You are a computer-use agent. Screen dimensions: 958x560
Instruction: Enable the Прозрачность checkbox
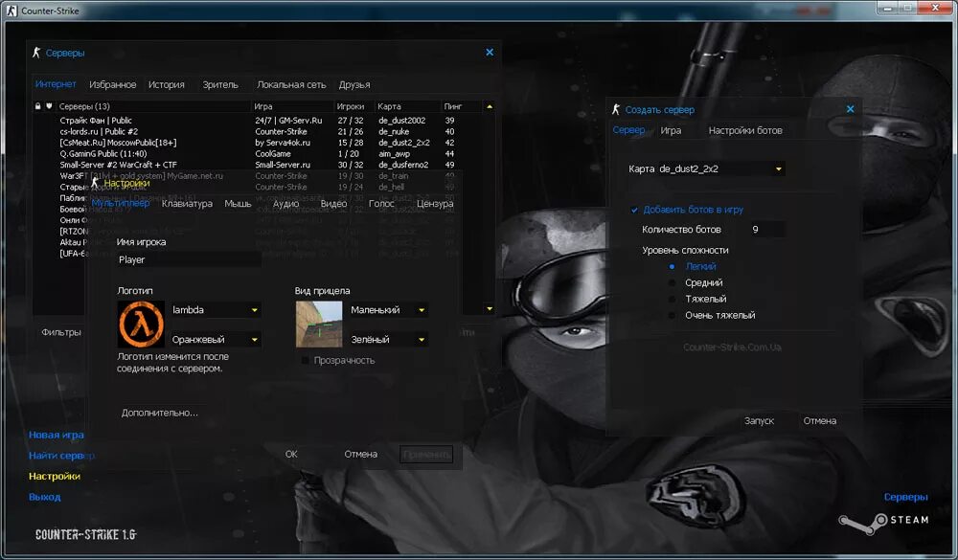coord(305,360)
